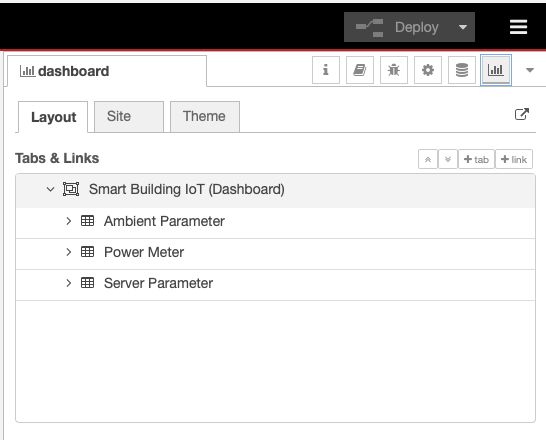Image resolution: width=546 pixels, height=440 pixels.
Task: Switch to the Layout tab
Action: 53,117
